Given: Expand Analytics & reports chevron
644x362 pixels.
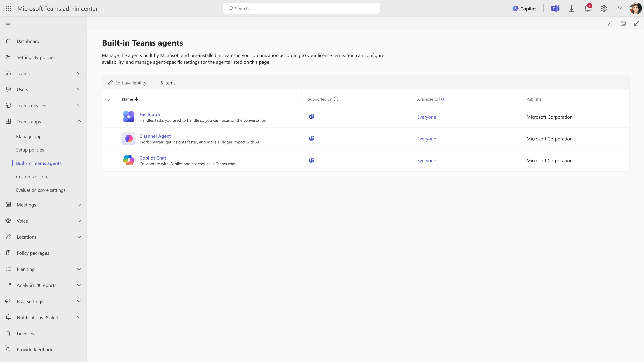Looking at the screenshot, I should [x=79, y=285].
